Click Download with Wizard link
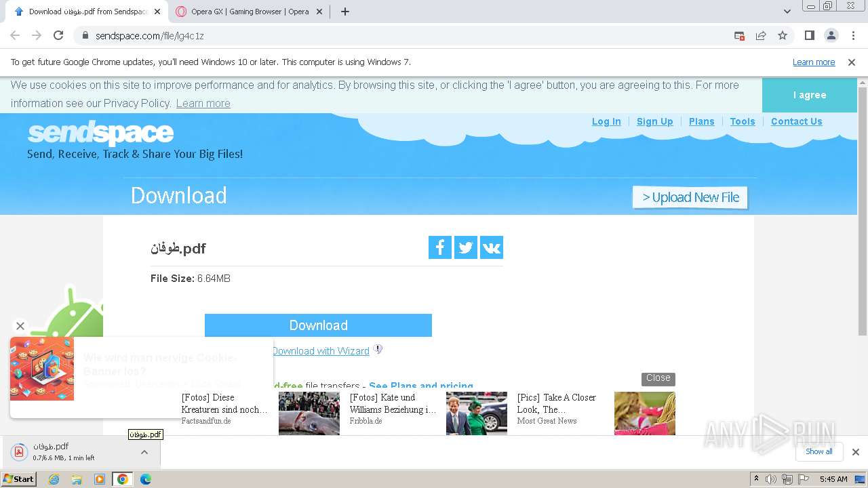The image size is (868, 488). point(321,351)
